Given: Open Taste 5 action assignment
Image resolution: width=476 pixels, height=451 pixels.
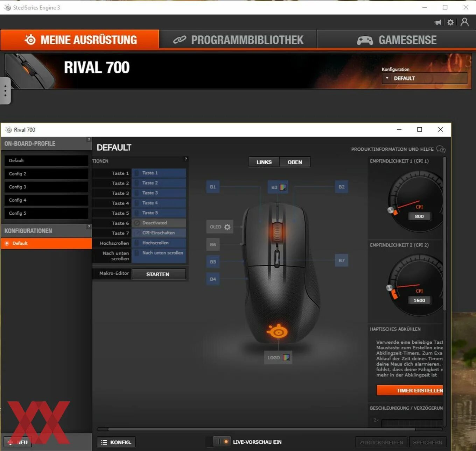Looking at the screenshot, I should [x=159, y=213].
